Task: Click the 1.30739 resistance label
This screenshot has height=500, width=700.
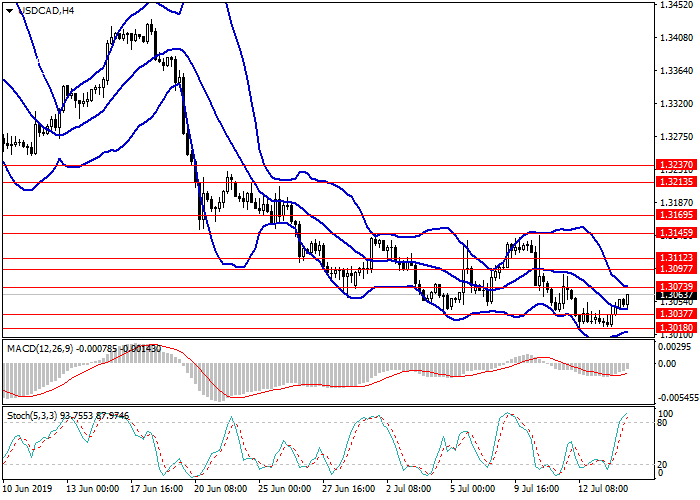Action: click(x=675, y=286)
